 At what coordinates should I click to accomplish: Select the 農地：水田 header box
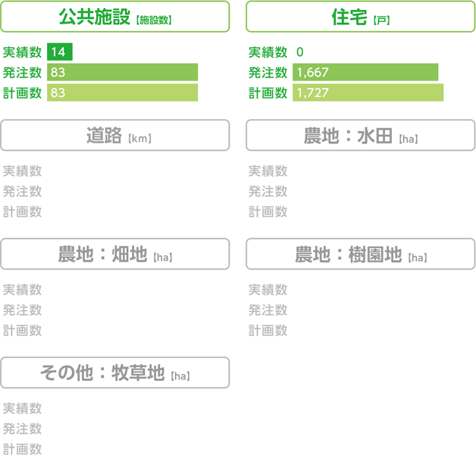pyautogui.click(x=360, y=135)
